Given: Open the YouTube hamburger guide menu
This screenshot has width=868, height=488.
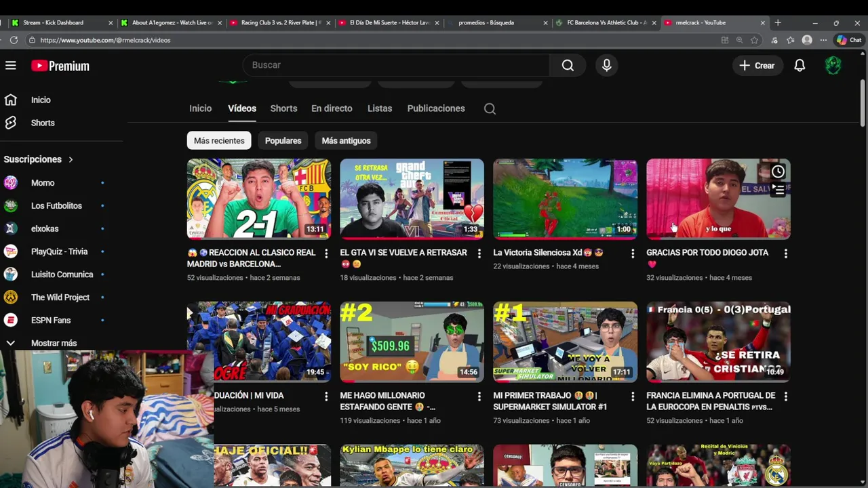Looking at the screenshot, I should tap(11, 66).
